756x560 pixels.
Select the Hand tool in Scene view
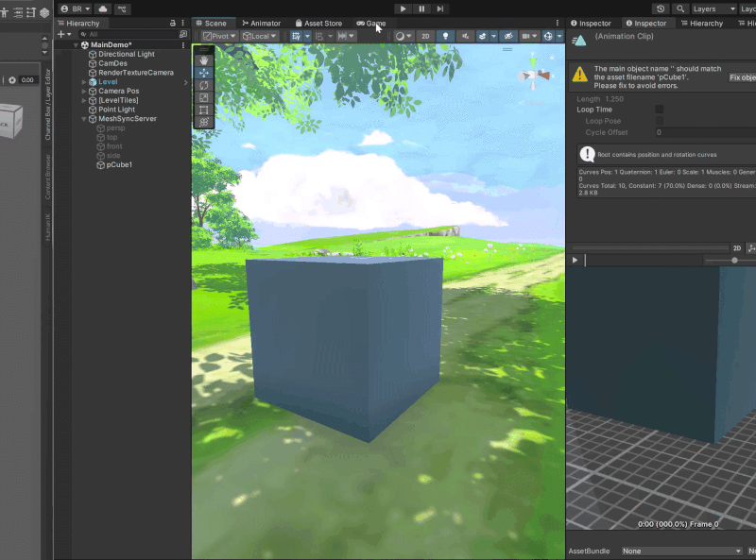click(204, 59)
